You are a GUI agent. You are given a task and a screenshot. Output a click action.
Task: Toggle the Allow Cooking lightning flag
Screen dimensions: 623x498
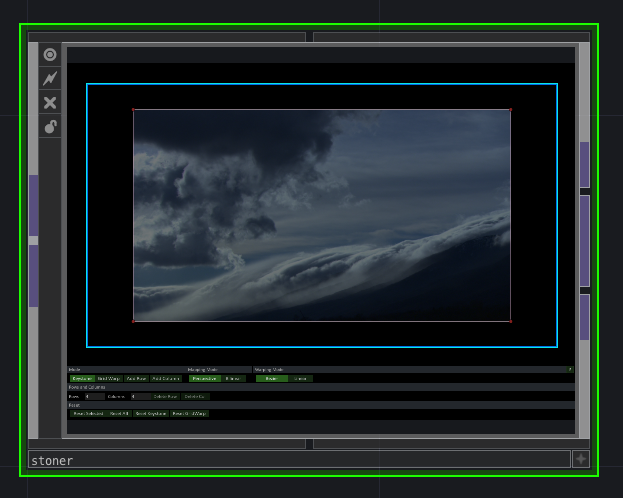[x=50, y=78]
